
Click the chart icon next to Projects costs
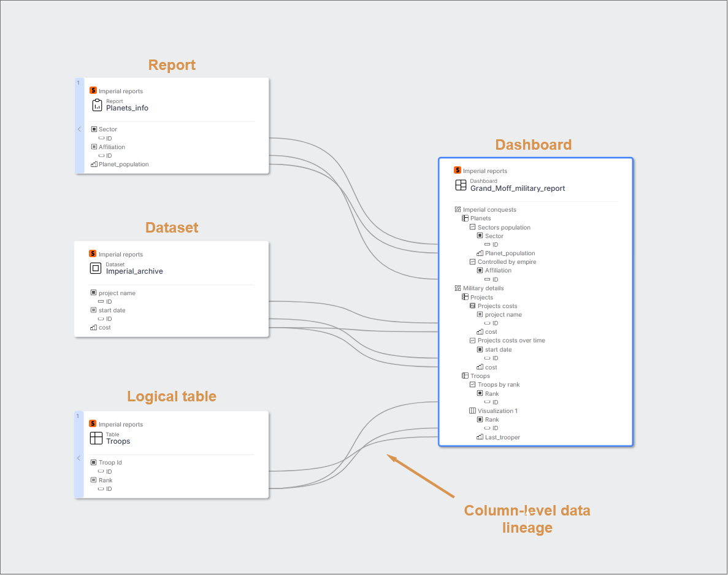(x=472, y=306)
